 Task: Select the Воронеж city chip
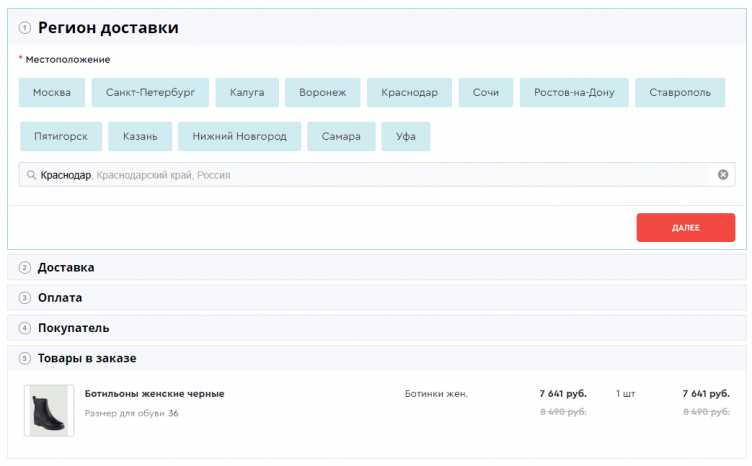[322, 93]
